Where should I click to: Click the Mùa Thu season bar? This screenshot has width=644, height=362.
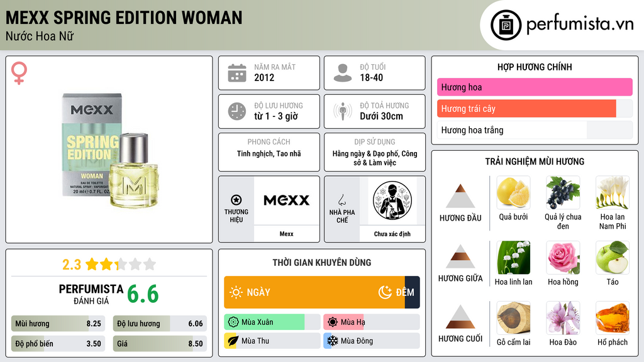[272, 341]
